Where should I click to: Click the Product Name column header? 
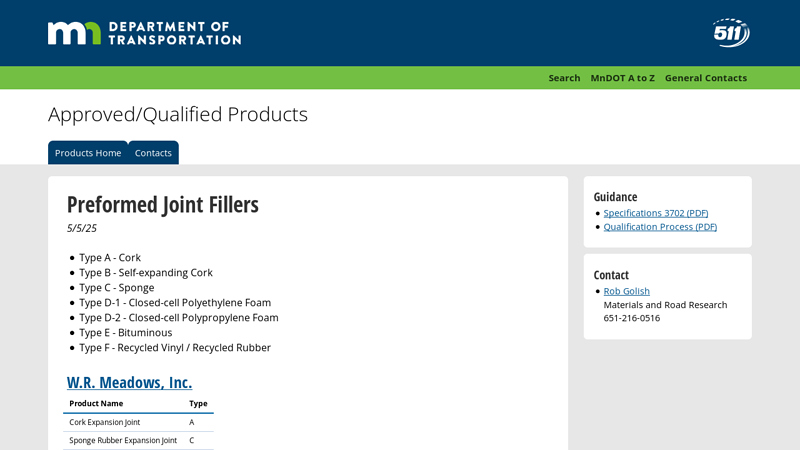coord(96,403)
